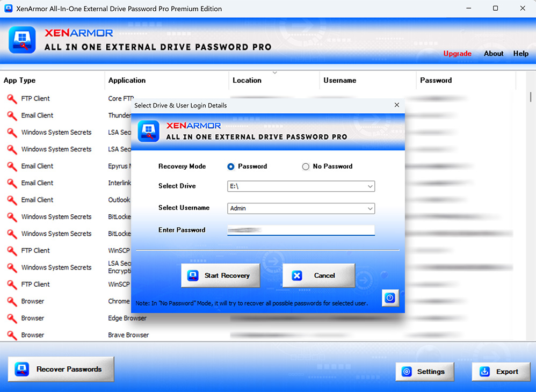The height and width of the screenshot is (392, 536).
Task: Cancel the drive login dialog
Action: click(x=318, y=275)
